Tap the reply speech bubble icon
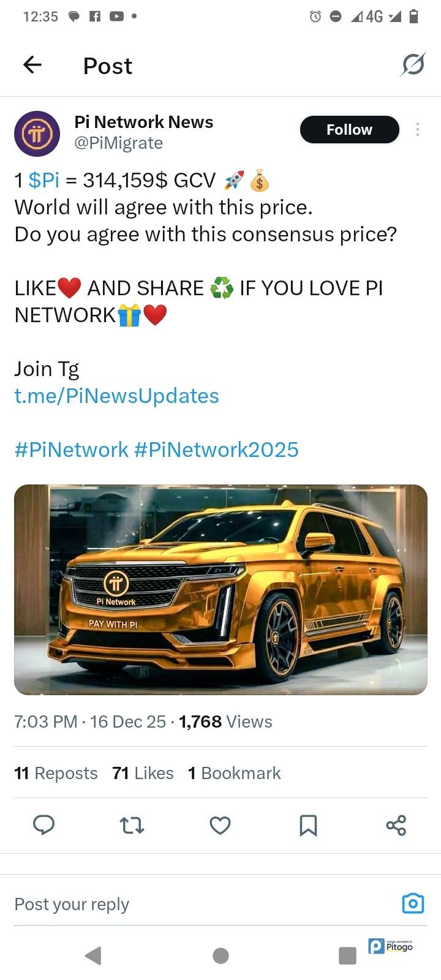Image resolution: width=441 pixels, height=980 pixels. pyautogui.click(x=44, y=825)
